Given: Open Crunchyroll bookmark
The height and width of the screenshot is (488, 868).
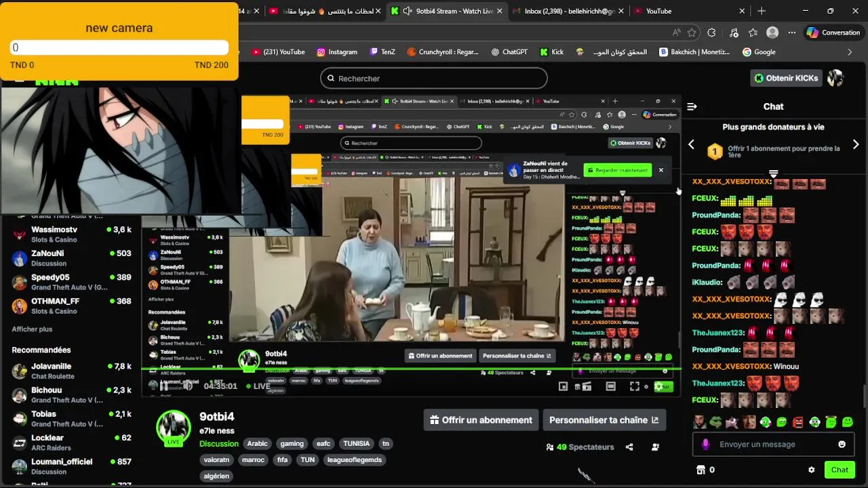Looking at the screenshot, I should (x=443, y=52).
